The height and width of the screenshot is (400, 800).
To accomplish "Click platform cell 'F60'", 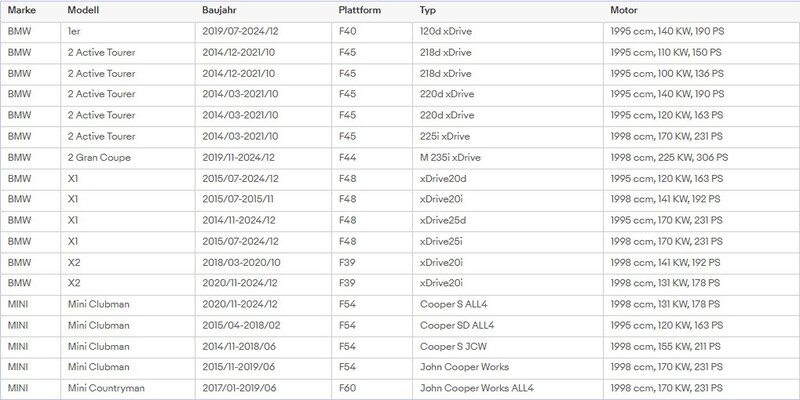I will [347, 388].
